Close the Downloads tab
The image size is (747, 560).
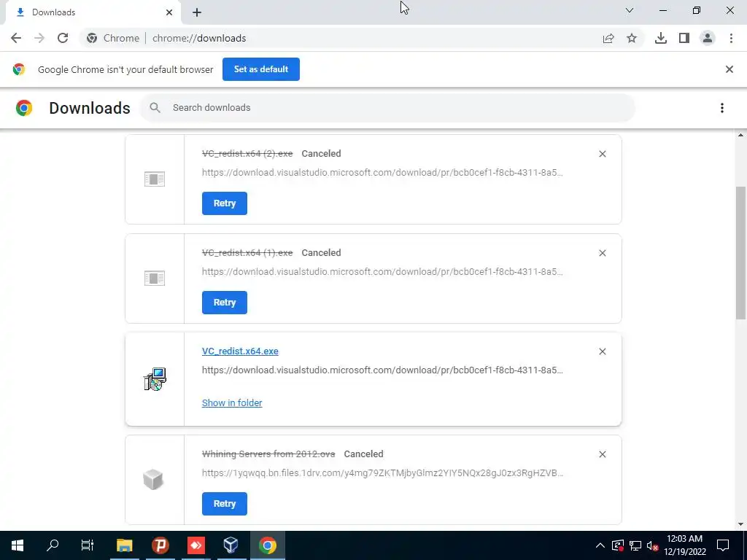click(x=169, y=12)
